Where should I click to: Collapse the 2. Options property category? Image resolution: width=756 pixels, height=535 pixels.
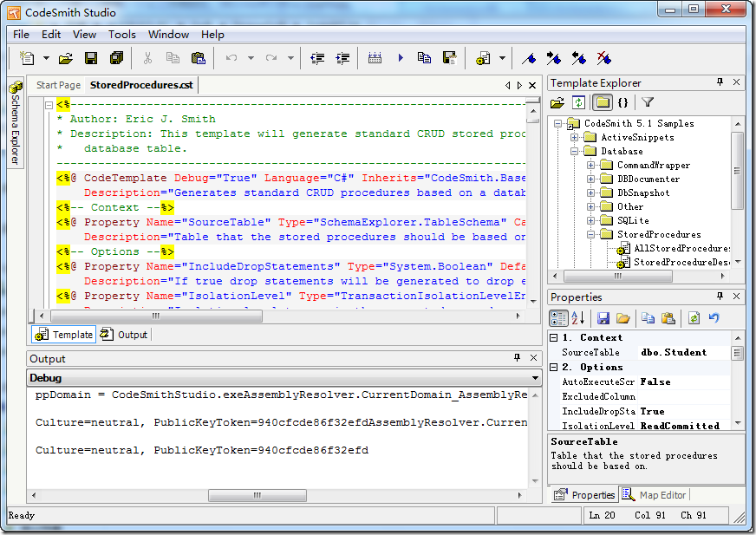555,368
